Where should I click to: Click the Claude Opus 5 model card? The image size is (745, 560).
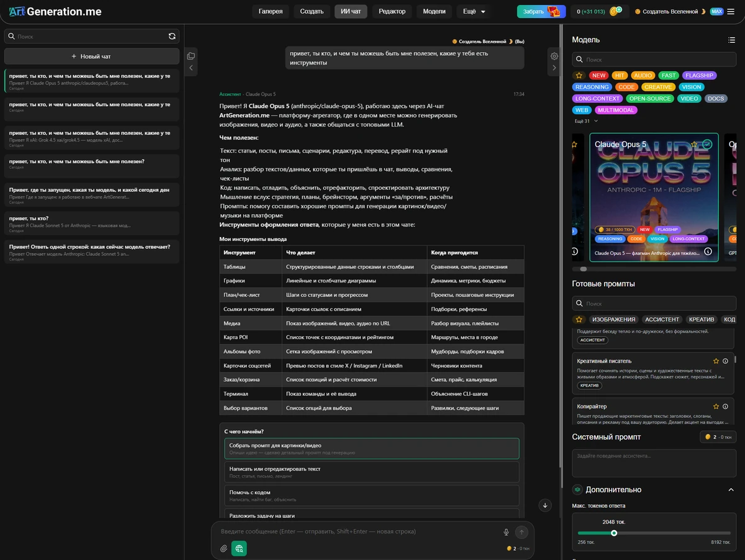[654, 197]
